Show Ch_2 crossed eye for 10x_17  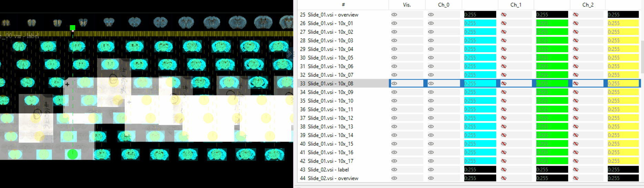click(576, 161)
